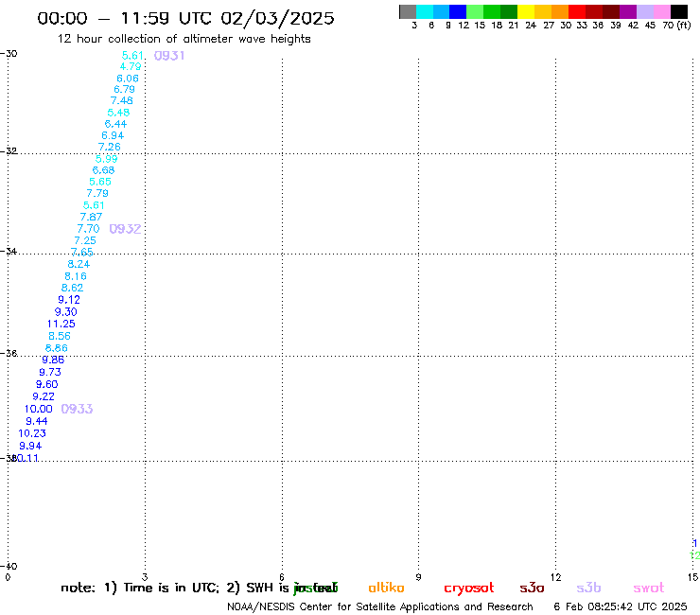Click the cryosat satellite legend label
Image resolution: width=700 pixels, height=615 pixels.
point(469,589)
